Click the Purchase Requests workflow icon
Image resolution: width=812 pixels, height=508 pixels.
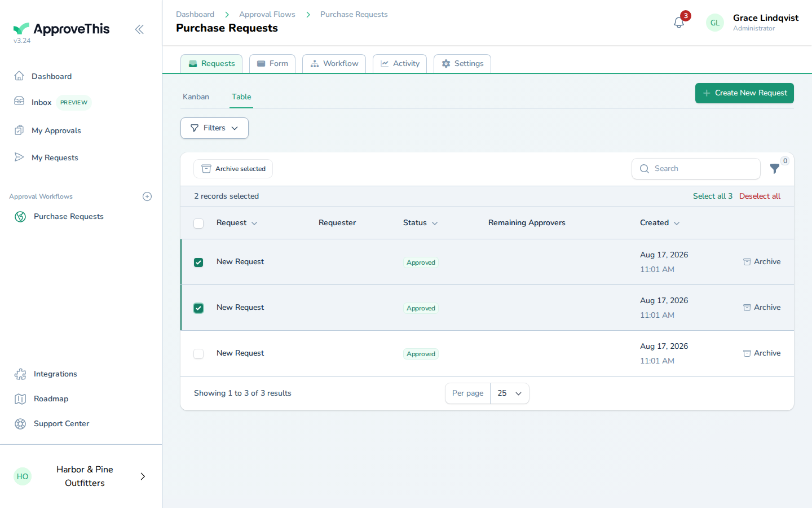tap(20, 217)
